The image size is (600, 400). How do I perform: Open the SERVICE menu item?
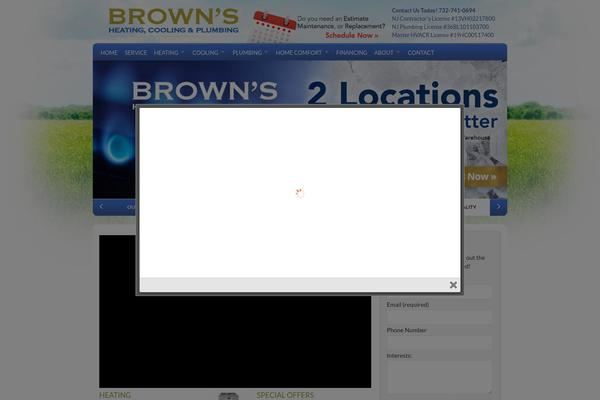pos(136,52)
